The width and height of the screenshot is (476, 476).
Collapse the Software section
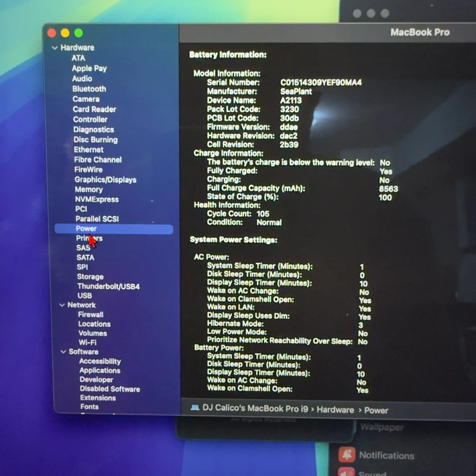click(63, 352)
